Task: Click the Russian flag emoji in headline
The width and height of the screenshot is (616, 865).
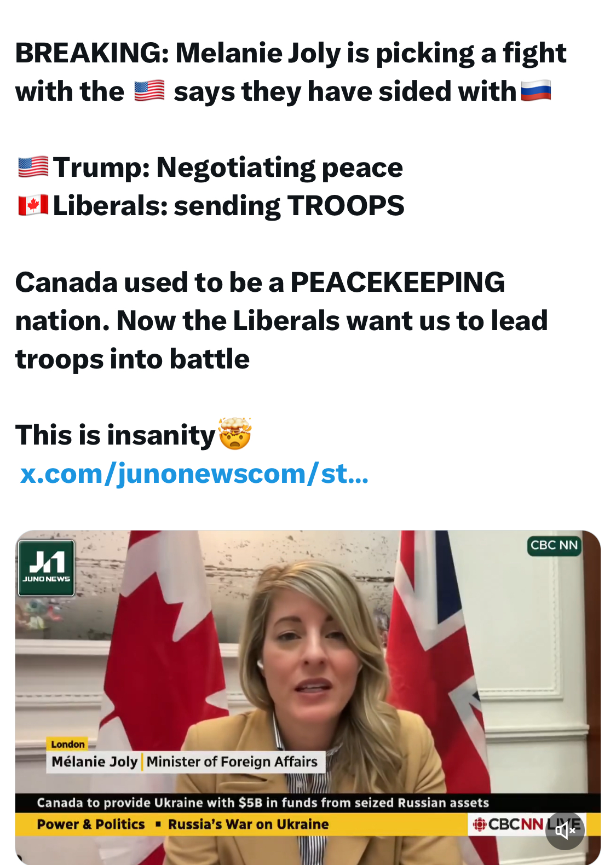Action: coord(536,91)
